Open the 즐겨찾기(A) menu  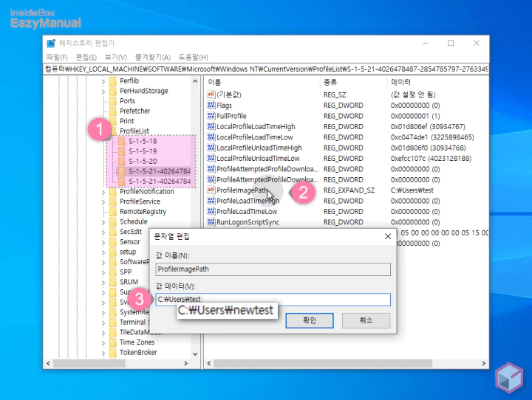152,58
